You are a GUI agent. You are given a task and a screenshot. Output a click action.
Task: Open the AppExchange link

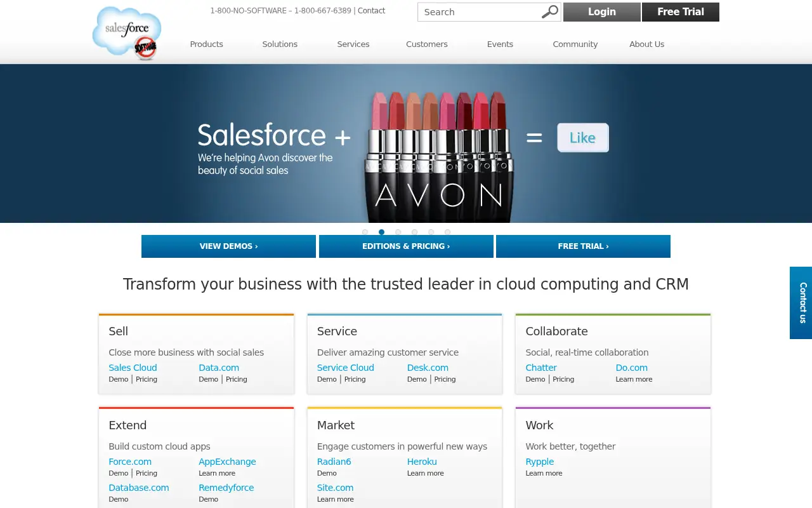tap(227, 462)
